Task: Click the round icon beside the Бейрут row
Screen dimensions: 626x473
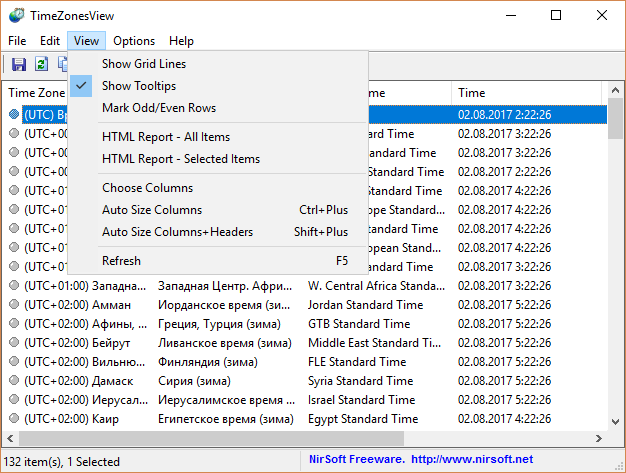Action: [x=14, y=343]
